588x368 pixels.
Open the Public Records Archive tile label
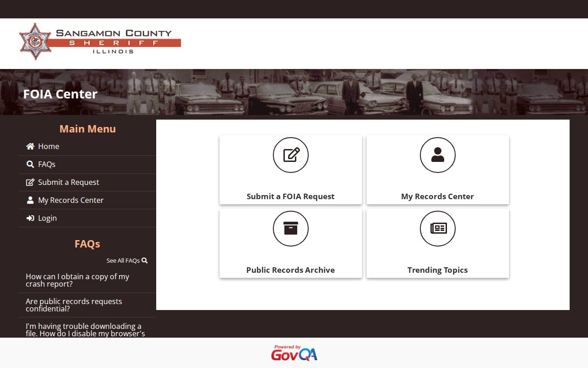click(291, 270)
